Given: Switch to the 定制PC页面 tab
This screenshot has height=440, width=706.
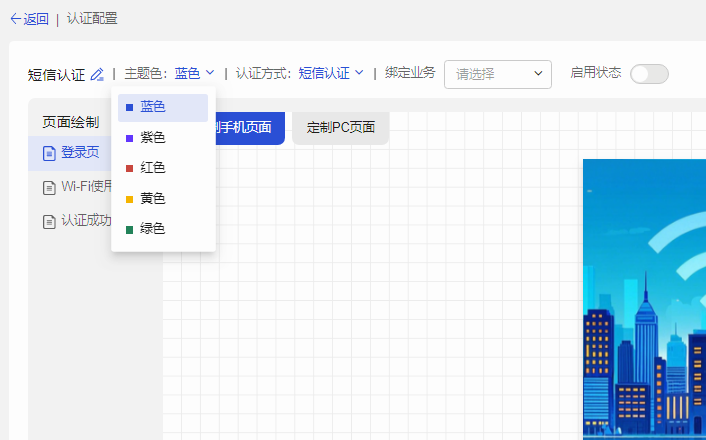Looking at the screenshot, I should 340,128.
